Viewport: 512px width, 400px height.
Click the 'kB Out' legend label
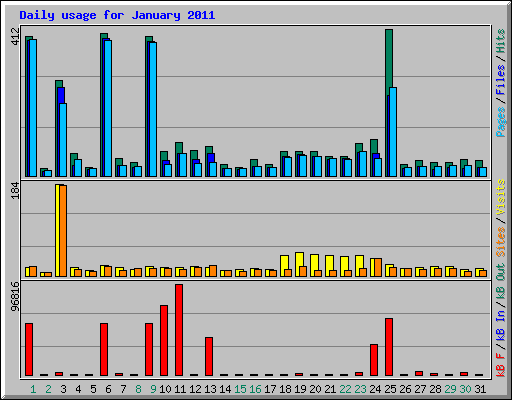(500, 282)
